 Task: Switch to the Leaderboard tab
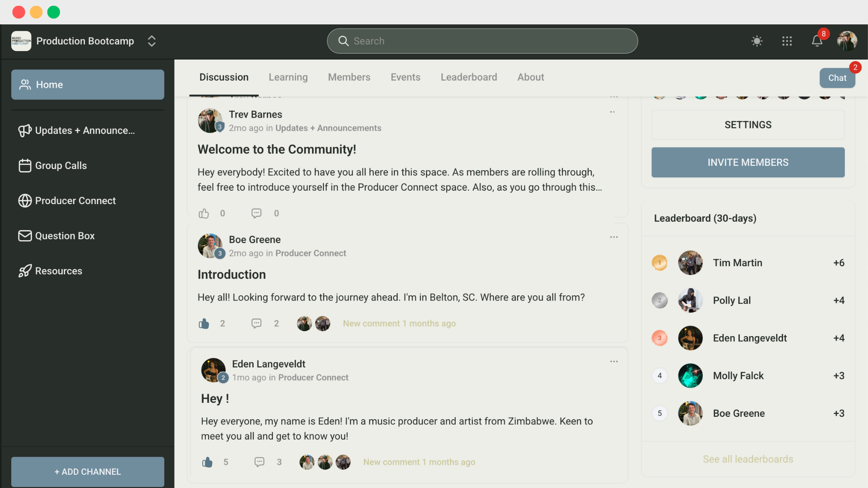pyautogui.click(x=469, y=77)
